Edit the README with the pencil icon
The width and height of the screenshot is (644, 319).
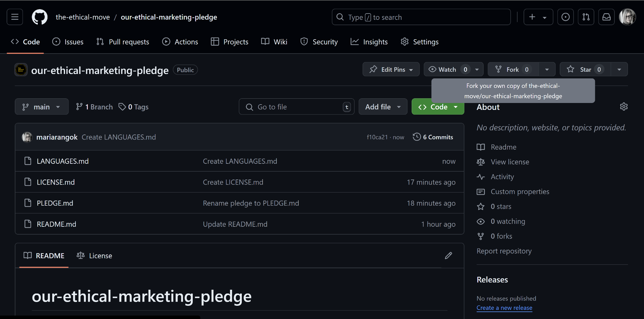pos(448,255)
